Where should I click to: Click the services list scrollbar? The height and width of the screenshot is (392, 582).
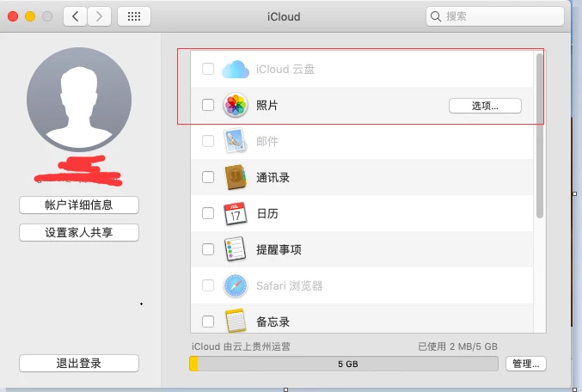pyautogui.click(x=540, y=136)
